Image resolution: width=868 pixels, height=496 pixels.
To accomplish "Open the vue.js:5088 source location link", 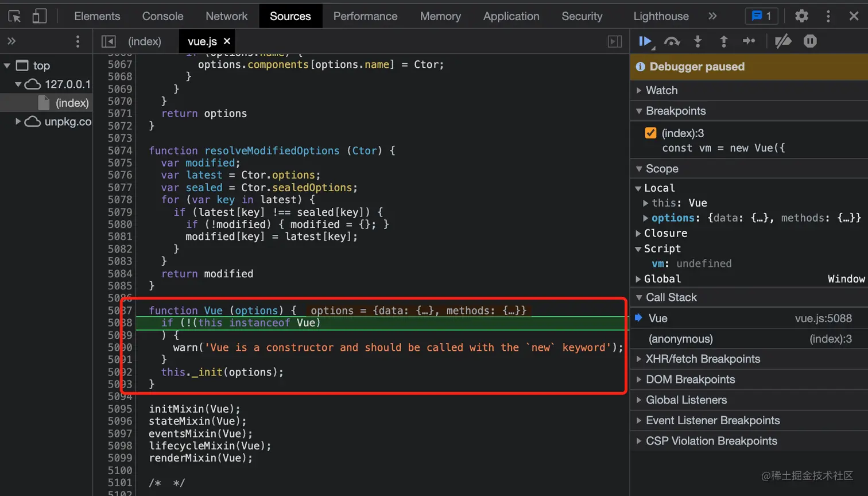I will pyautogui.click(x=823, y=319).
